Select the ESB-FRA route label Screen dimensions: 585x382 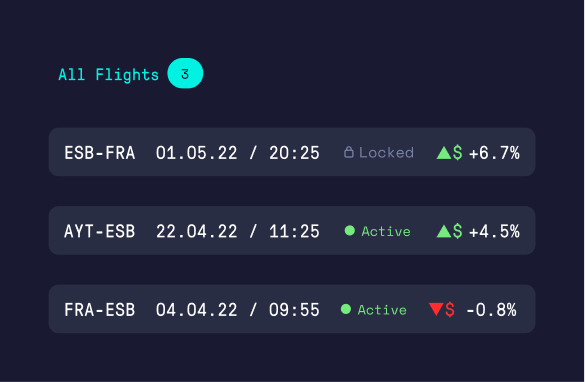100,153
